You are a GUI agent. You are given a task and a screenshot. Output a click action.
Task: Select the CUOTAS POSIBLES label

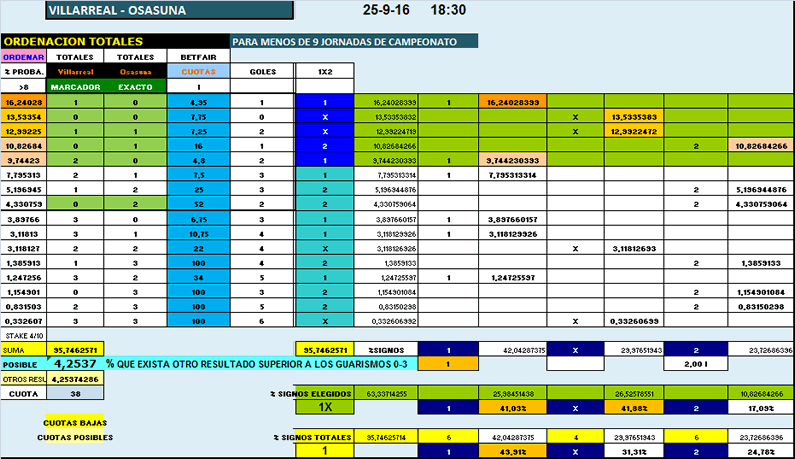75,437
